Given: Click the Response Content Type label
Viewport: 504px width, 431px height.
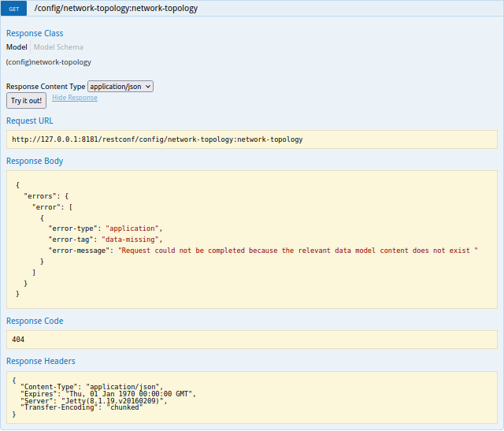Looking at the screenshot, I should [x=46, y=86].
